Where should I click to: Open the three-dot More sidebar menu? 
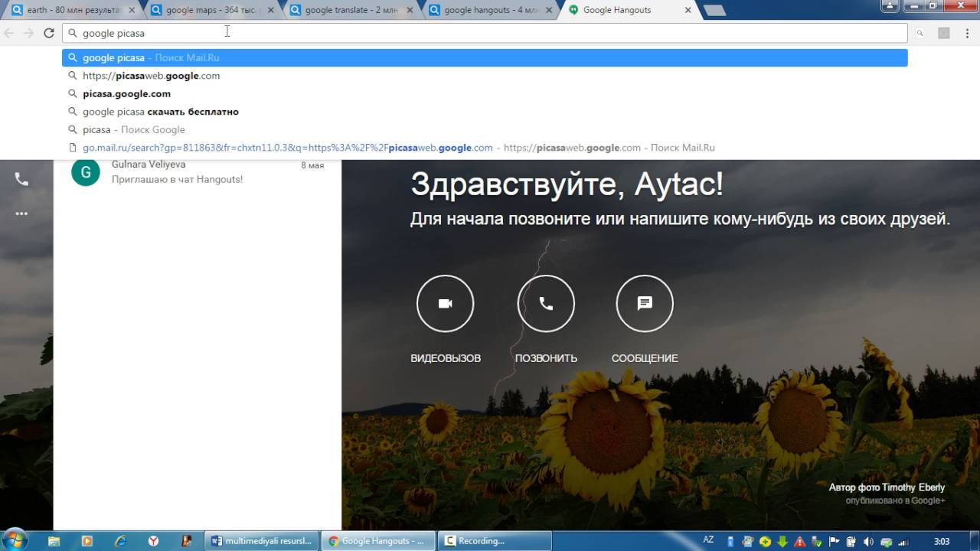click(x=21, y=214)
